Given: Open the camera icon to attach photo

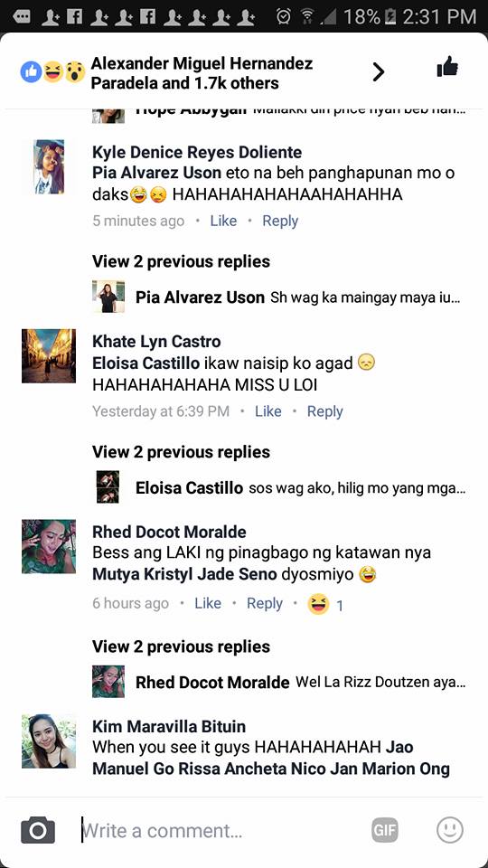Looking at the screenshot, I should 38,830.
